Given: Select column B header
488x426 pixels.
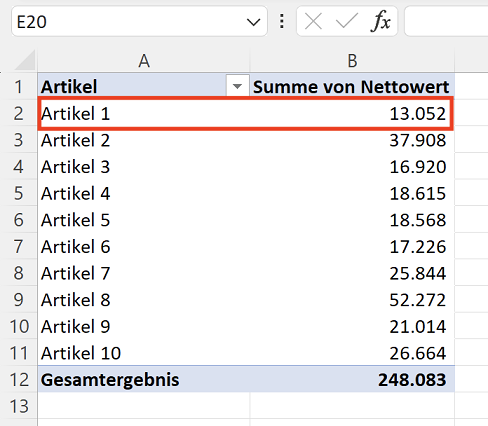Looking at the screenshot, I should click(352, 61).
